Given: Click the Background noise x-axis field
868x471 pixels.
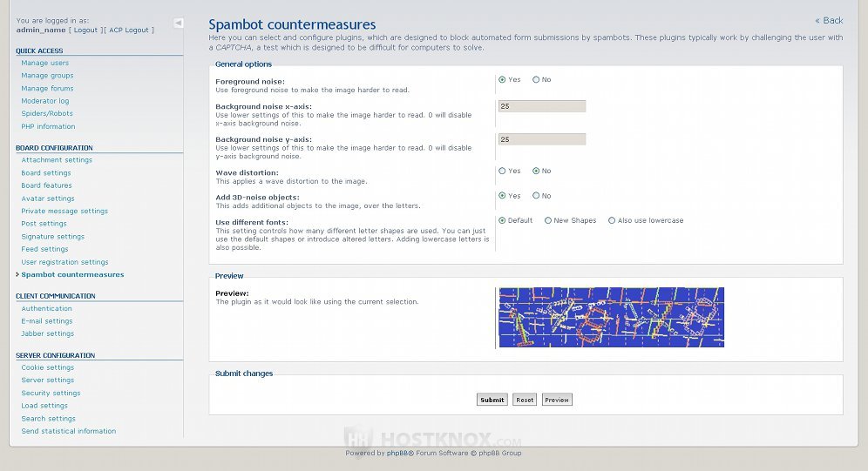Looking at the screenshot, I should pos(542,106).
